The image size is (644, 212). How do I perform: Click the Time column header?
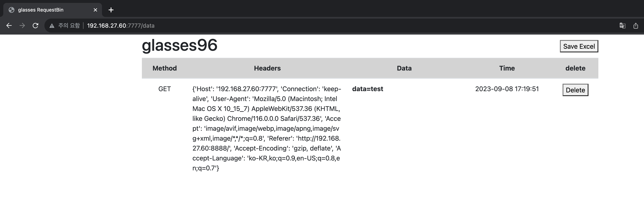pos(507,68)
